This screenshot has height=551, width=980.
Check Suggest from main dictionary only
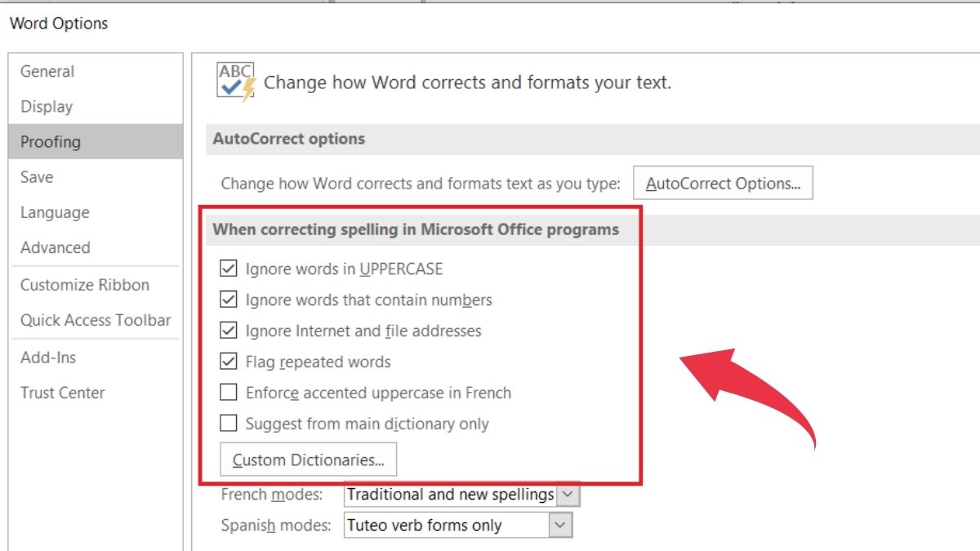point(229,424)
